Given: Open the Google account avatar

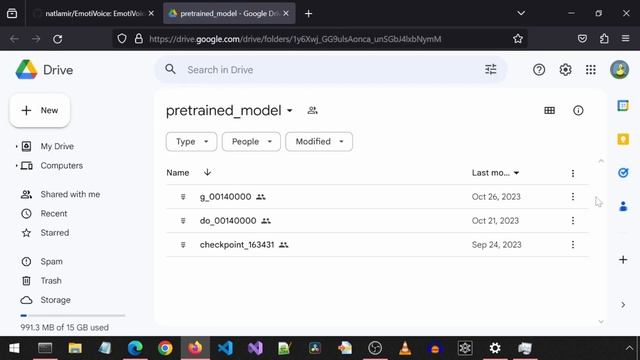Looking at the screenshot, I should coord(619,70).
